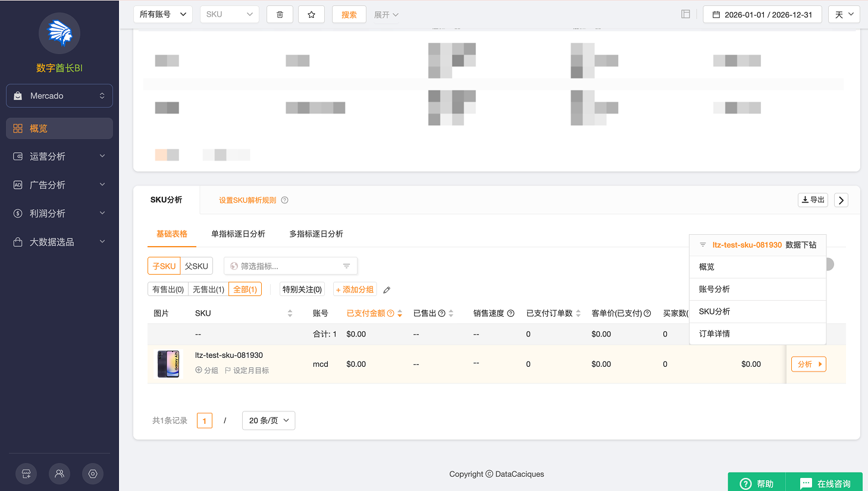Select the 无售出(1) filter
The height and width of the screenshot is (491, 868).
pyautogui.click(x=208, y=289)
